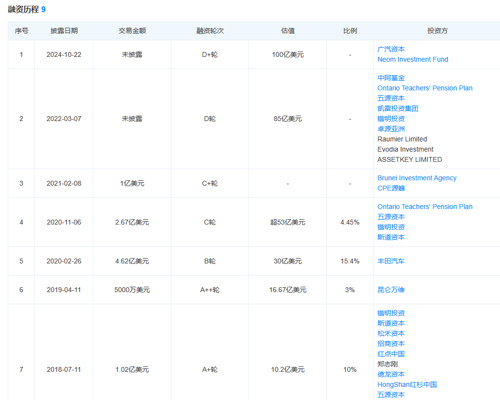Click 中阿基金 investor link

tap(391, 78)
